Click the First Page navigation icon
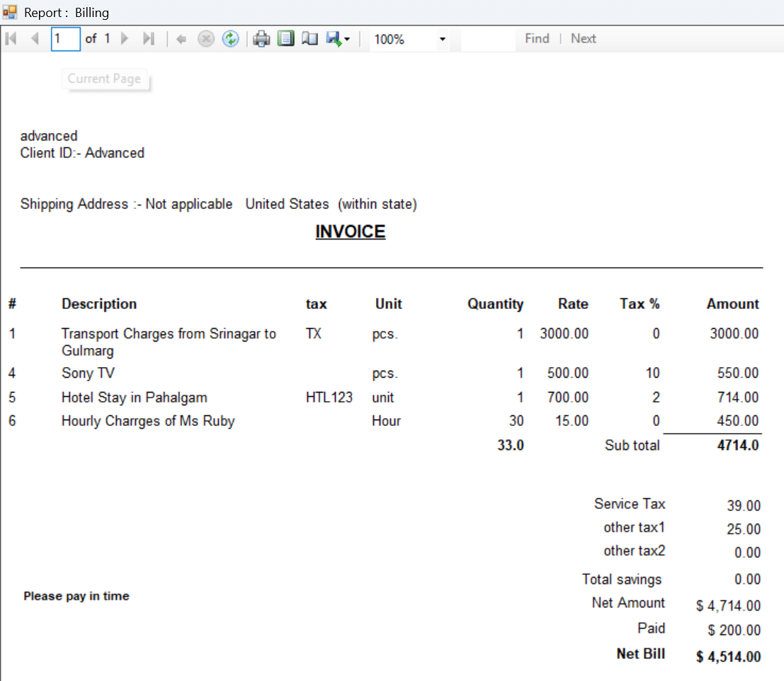 (x=11, y=39)
